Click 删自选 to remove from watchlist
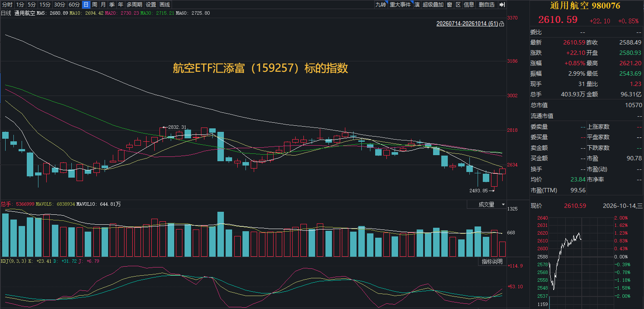644x309 pixels. 487,5
